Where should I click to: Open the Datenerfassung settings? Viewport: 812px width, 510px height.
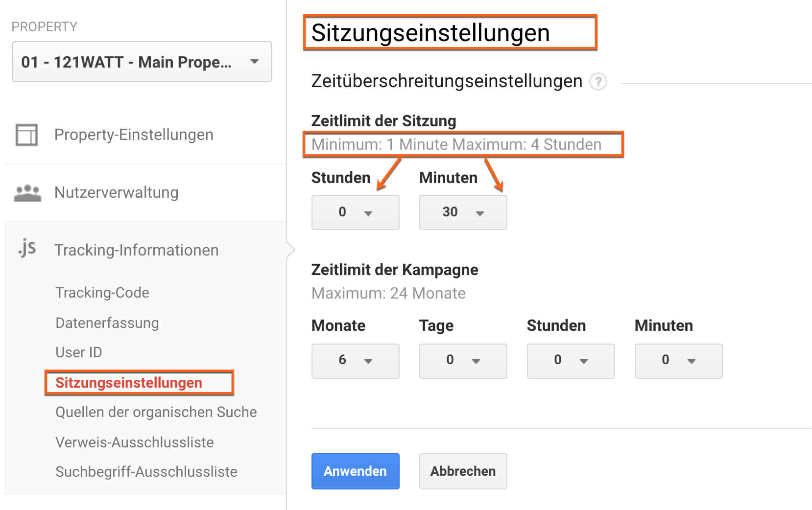tap(107, 323)
